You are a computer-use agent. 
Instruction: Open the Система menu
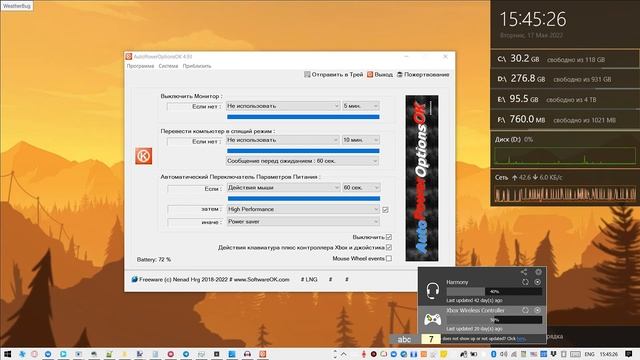click(x=168, y=66)
